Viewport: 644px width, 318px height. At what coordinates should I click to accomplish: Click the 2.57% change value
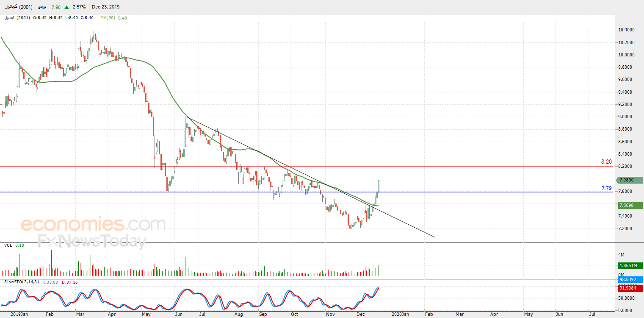[79, 7]
